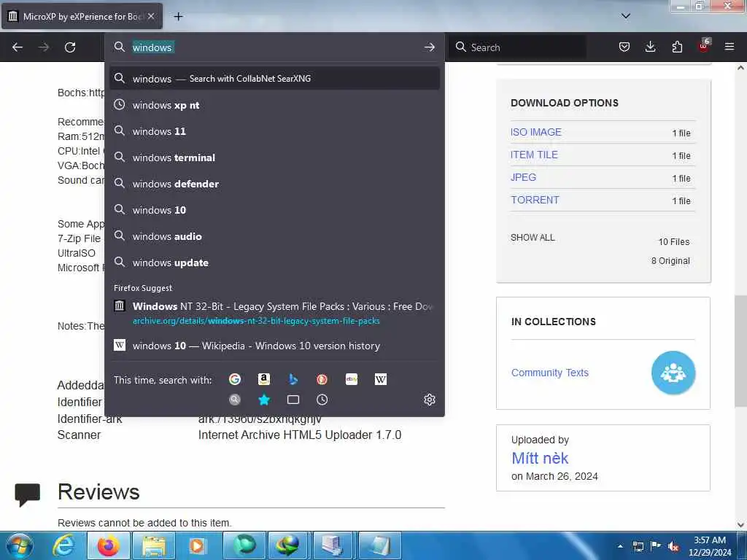Open Windows Explorer folder in taskbar
The image size is (747, 560).
[153, 545]
